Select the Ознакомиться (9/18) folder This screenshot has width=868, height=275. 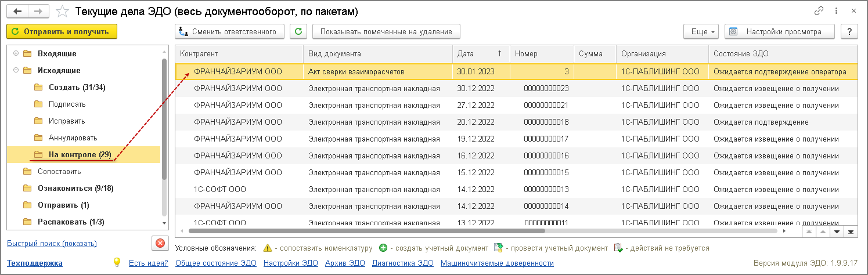[x=75, y=188]
